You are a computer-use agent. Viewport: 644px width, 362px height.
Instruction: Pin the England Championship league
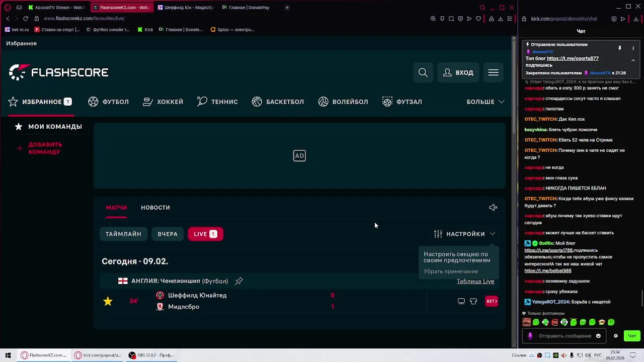239,281
